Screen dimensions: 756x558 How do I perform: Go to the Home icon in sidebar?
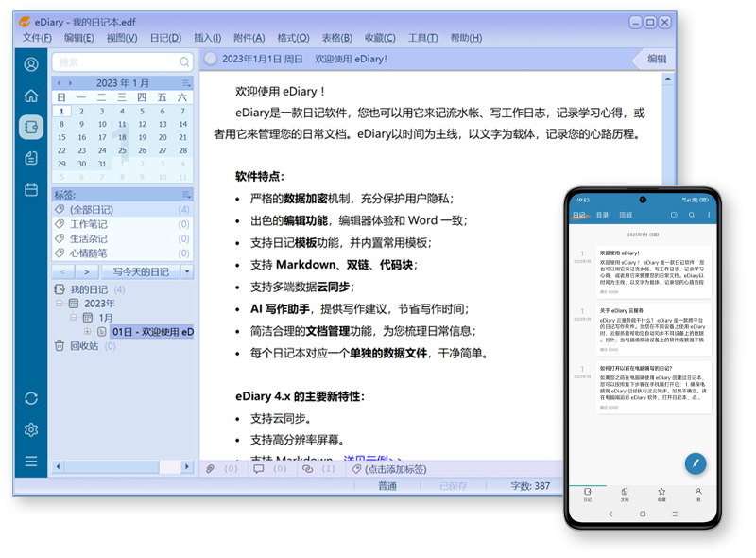(x=31, y=96)
